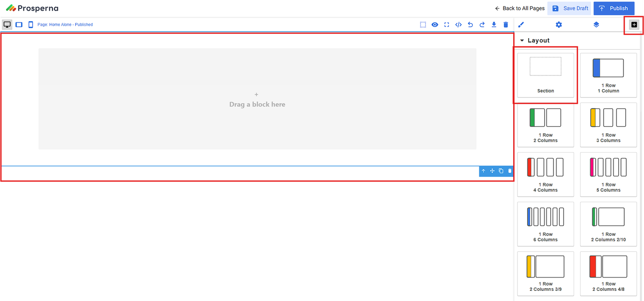Select the 1 Row 3 Columns block
Viewport: 644px width, 301px height.
pyautogui.click(x=608, y=125)
